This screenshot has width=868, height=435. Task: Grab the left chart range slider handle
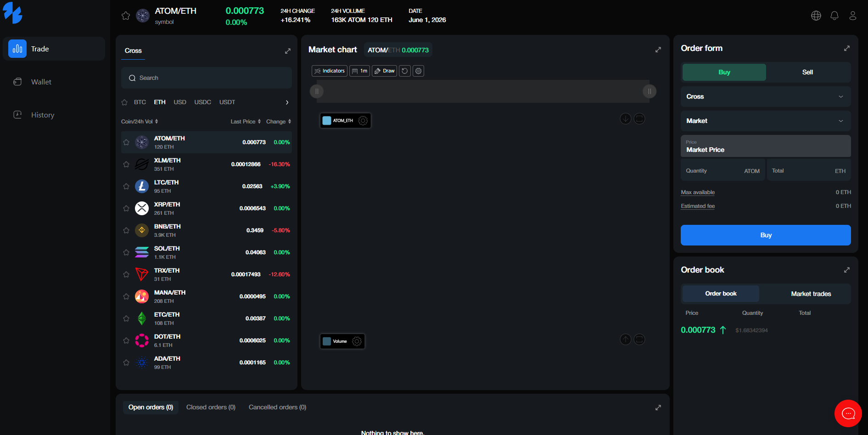coord(317,91)
